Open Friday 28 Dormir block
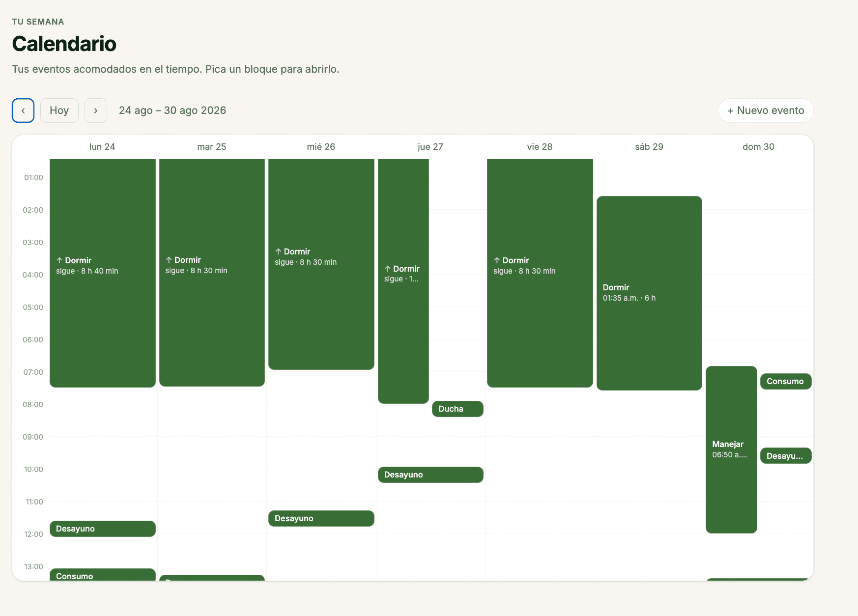 tap(540, 273)
